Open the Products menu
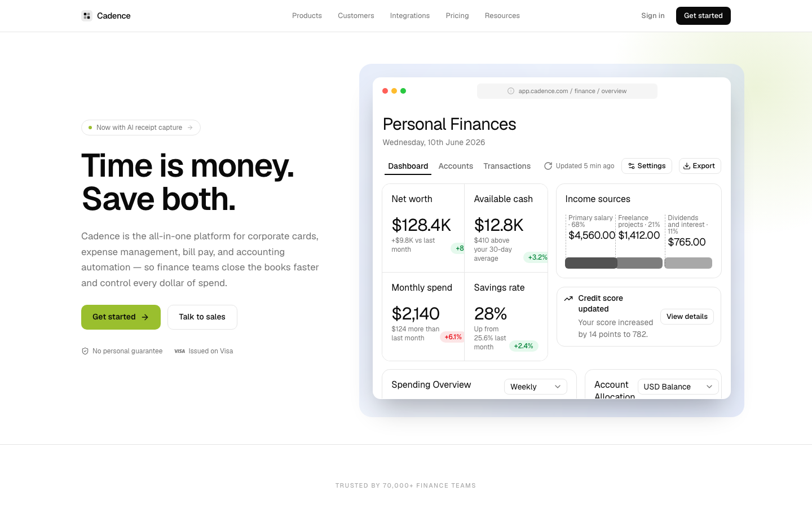 (307, 16)
